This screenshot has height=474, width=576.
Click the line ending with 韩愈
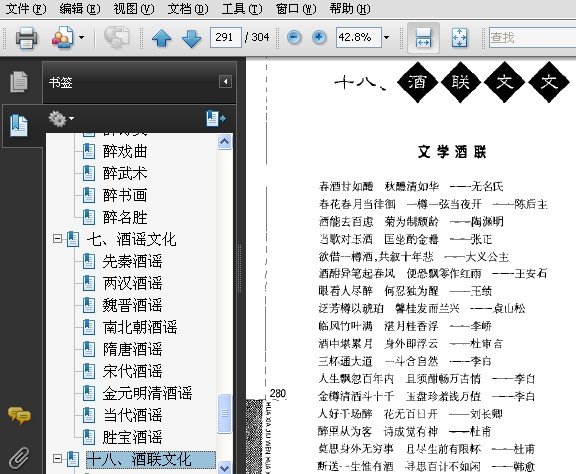pos(426,467)
